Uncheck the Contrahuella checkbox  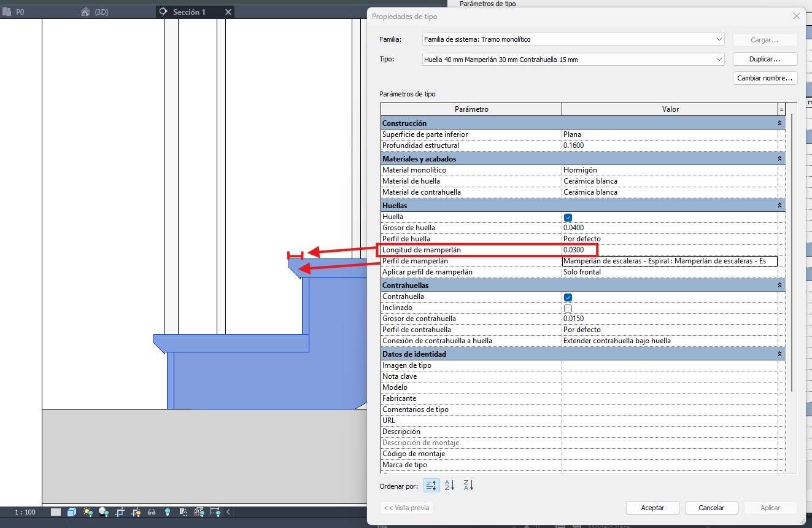point(568,297)
